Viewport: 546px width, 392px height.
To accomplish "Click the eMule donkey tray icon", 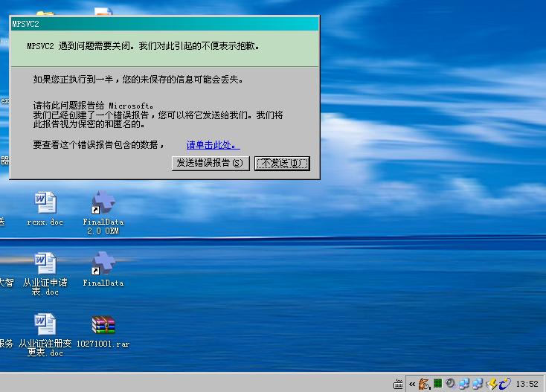I will tap(424, 384).
